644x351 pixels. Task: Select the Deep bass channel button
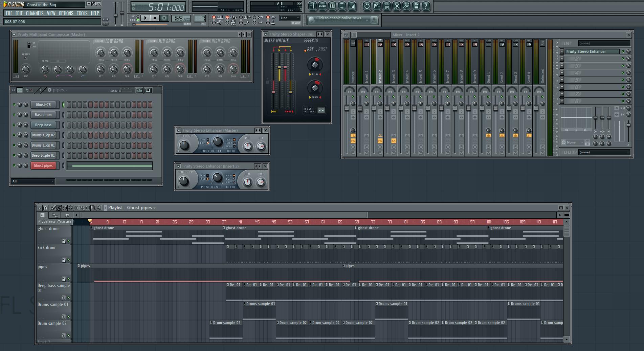(43, 125)
